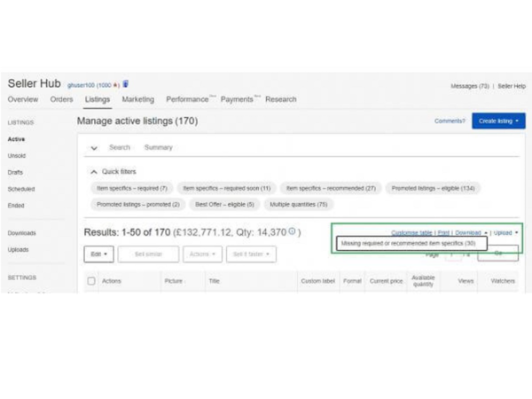This screenshot has width=532, height=399.
Task: Select Ended in listings sidebar
Action: pyautogui.click(x=16, y=206)
